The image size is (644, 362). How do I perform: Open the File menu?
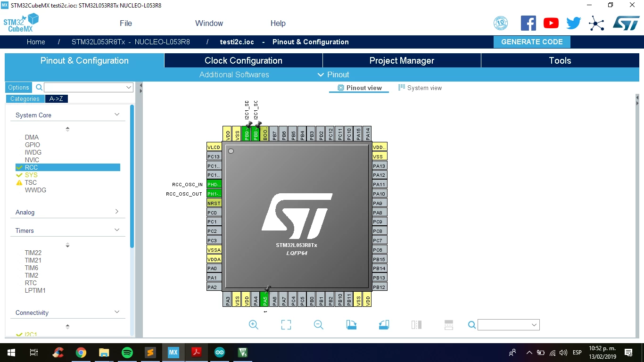(x=126, y=23)
